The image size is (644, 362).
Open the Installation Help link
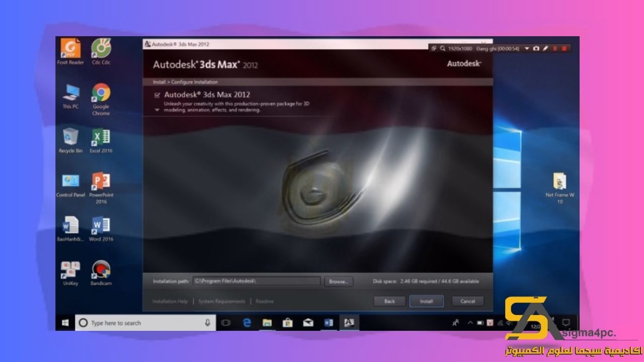[170, 301]
